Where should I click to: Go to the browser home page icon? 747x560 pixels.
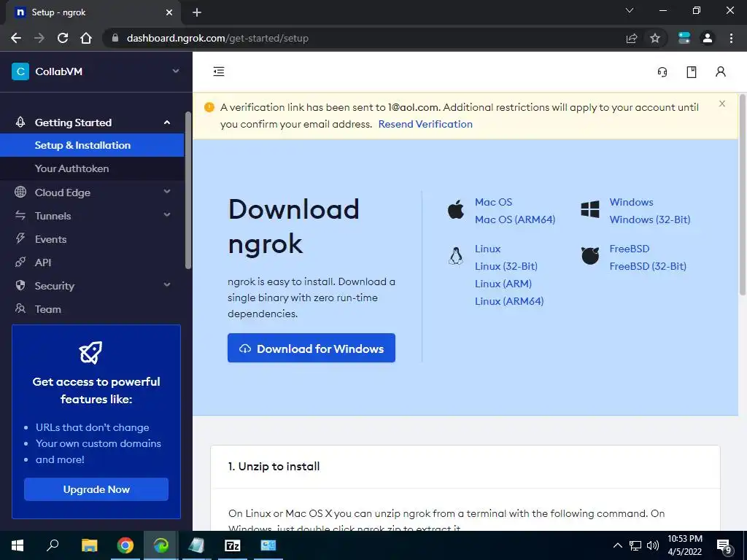pos(86,38)
